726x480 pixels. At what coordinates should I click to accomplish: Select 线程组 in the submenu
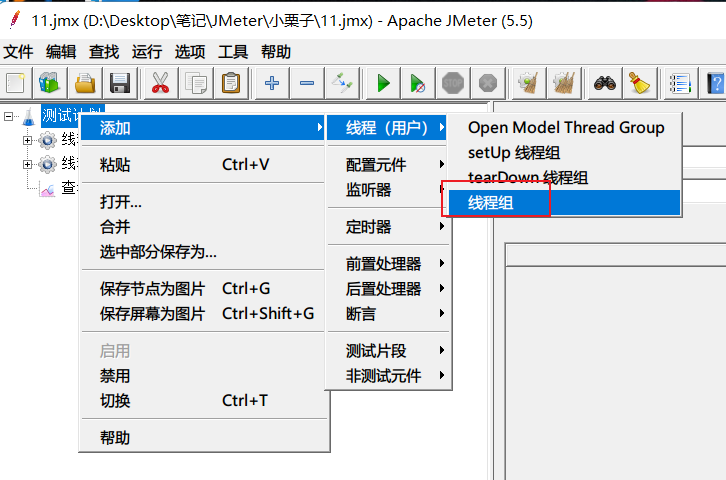pos(564,203)
